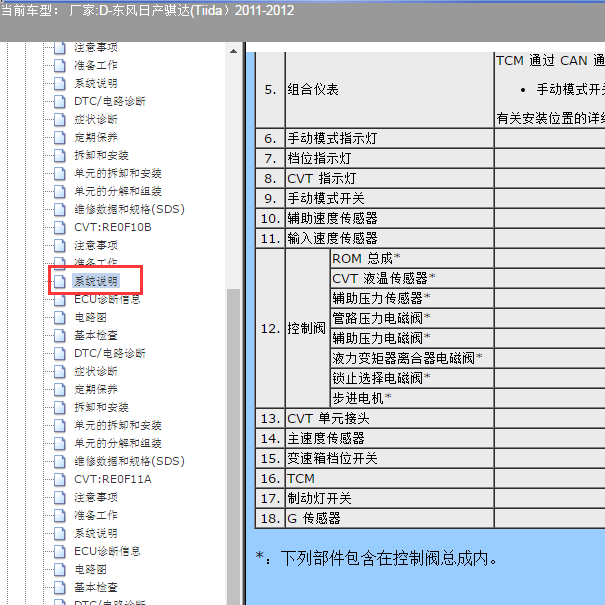
Task: Open 电路图 in the CVT:RE0F11A section
Action: coord(90,569)
